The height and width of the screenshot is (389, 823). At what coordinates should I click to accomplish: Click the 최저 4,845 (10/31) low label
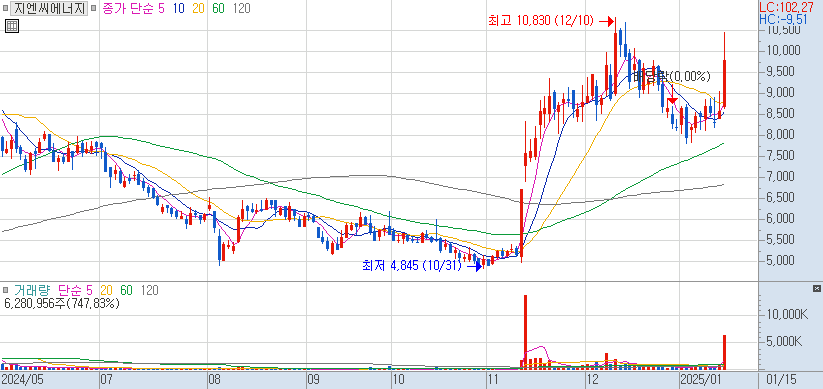(x=412, y=266)
